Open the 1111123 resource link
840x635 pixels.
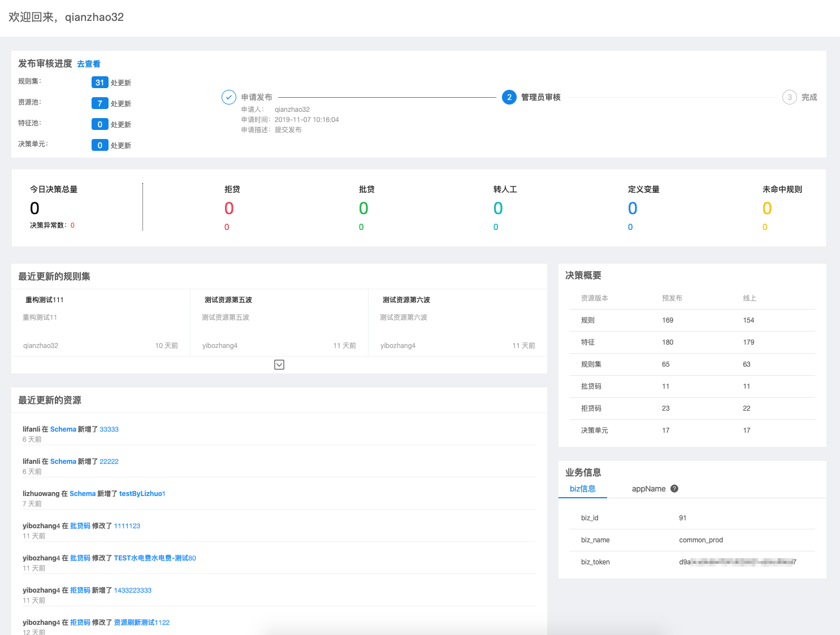[127, 526]
